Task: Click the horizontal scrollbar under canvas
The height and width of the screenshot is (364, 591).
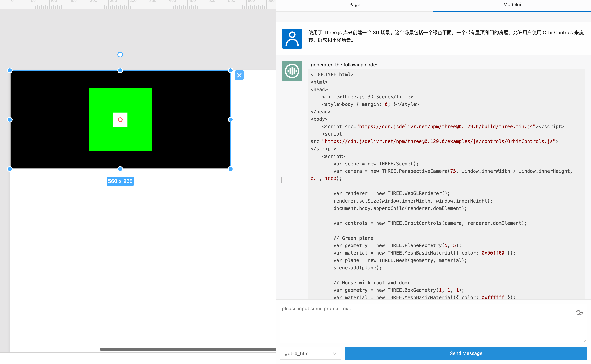Action: [x=187, y=349]
